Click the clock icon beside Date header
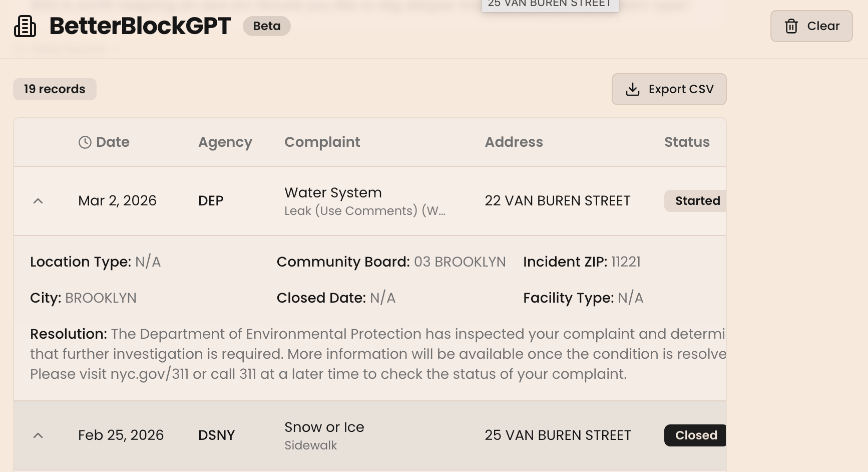The width and height of the screenshot is (868, 472). 85,142
